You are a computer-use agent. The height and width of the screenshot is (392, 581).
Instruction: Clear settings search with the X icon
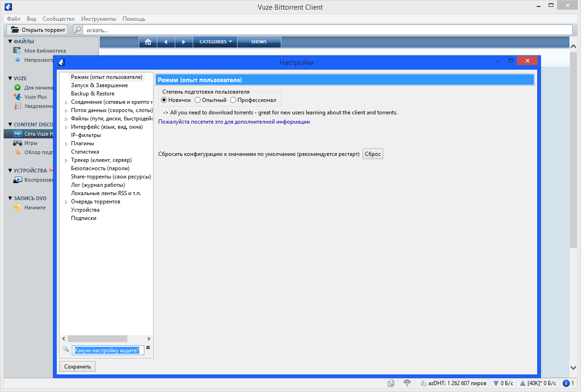[x=148, y=347]
